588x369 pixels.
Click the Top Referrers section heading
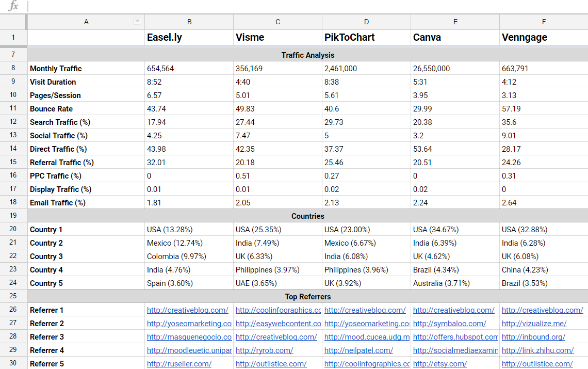[x=308, y=297]
